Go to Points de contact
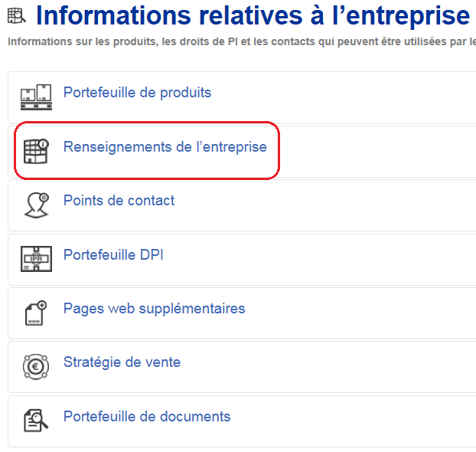This screenshot has width=476, height=452. [119, 201]
